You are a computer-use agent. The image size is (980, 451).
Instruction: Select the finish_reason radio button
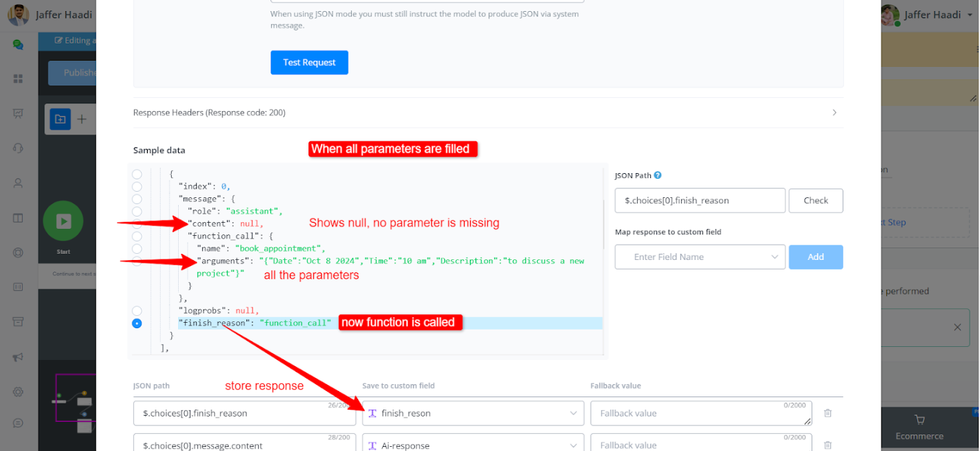pos(137,323)
